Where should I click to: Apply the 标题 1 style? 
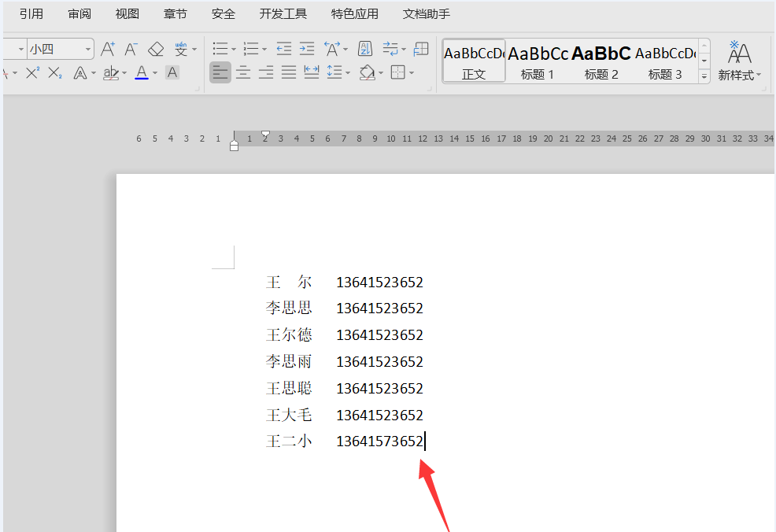click(538, 61)
